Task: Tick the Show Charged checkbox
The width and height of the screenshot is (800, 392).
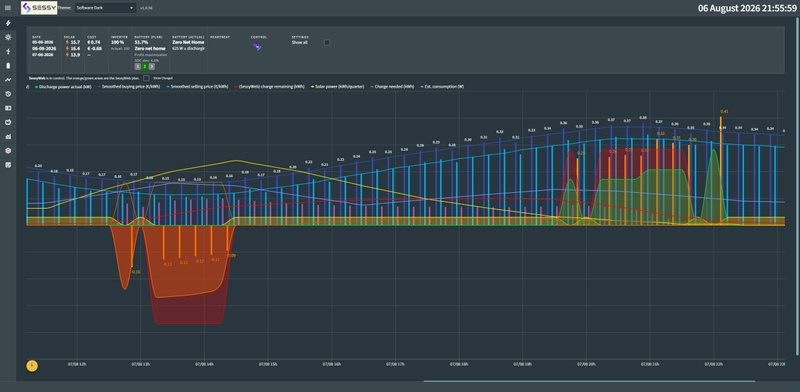Action: [146, 78]
